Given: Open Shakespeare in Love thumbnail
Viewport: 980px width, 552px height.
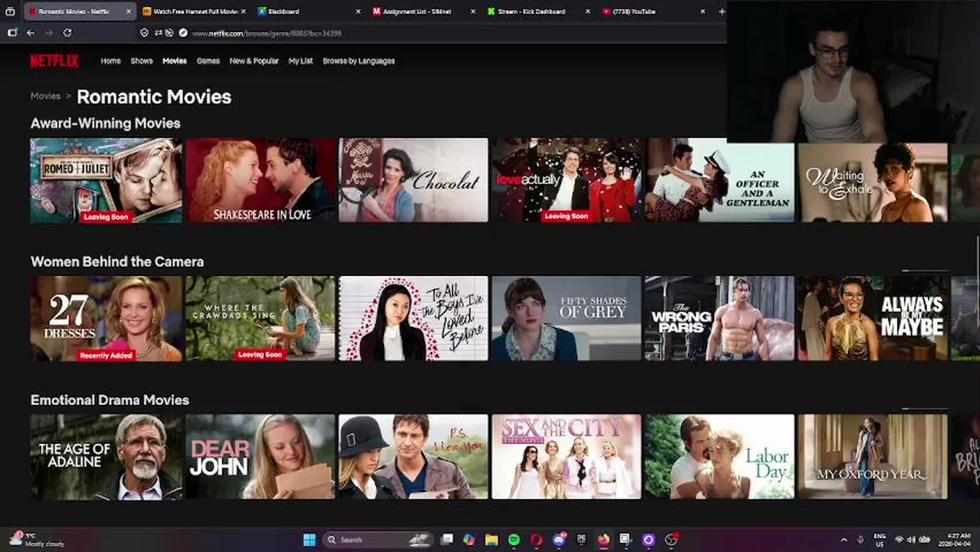Looking at the screenshot, I should coord(260,180).
